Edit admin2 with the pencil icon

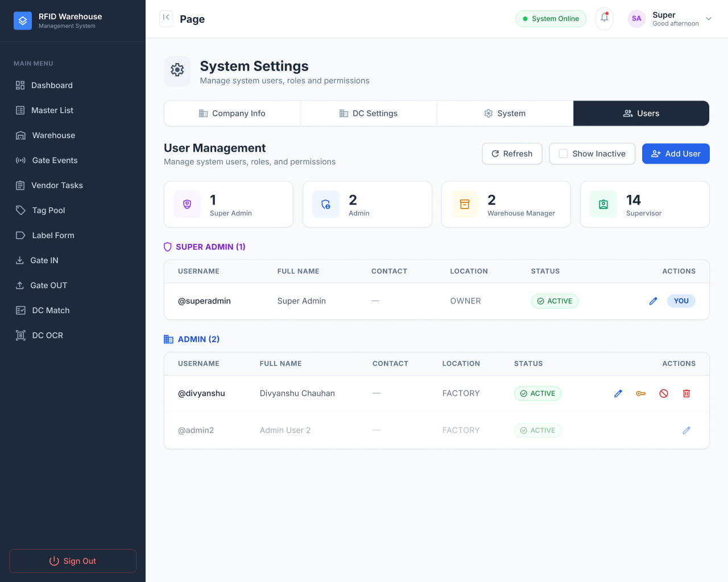(x=686, y=430)
